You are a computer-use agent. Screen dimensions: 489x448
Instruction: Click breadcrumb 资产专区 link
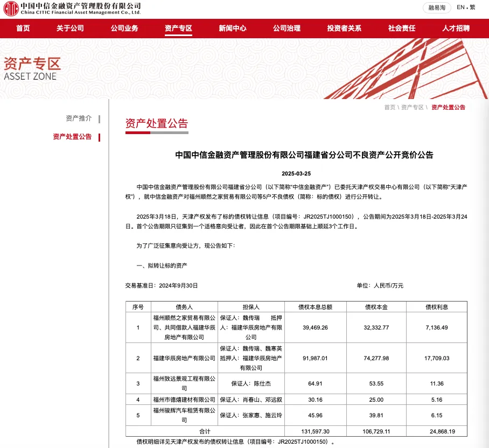[413, 107]
